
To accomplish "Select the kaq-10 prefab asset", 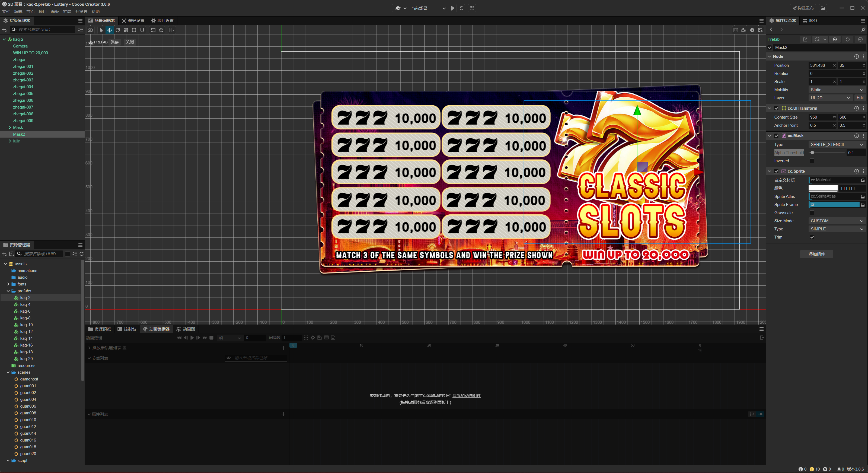I will (x=26, y=325).
